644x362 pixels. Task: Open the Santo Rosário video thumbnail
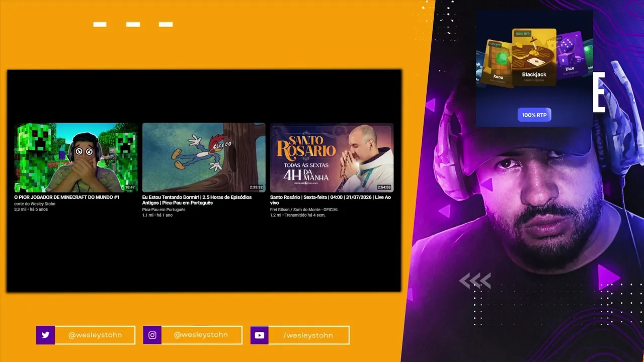332,157
